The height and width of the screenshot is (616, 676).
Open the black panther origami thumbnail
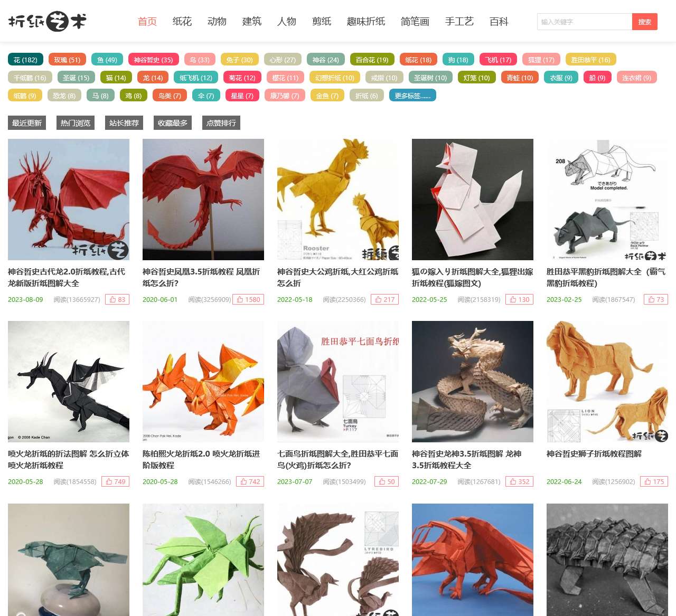[607, 200]
